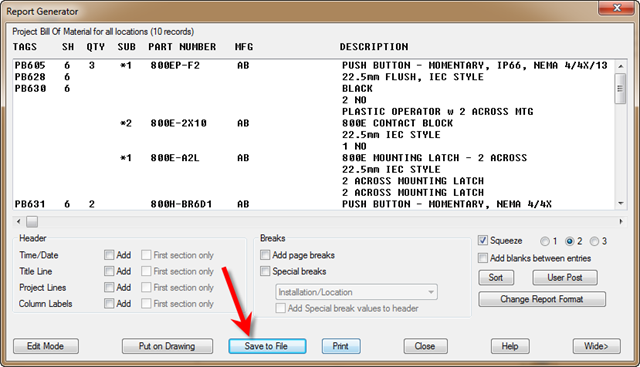Image resolution: width=640 pixels, height=367 pixels.
Task: Click description line 800E CONTACT BLOCK
Action: click(398, 123)
